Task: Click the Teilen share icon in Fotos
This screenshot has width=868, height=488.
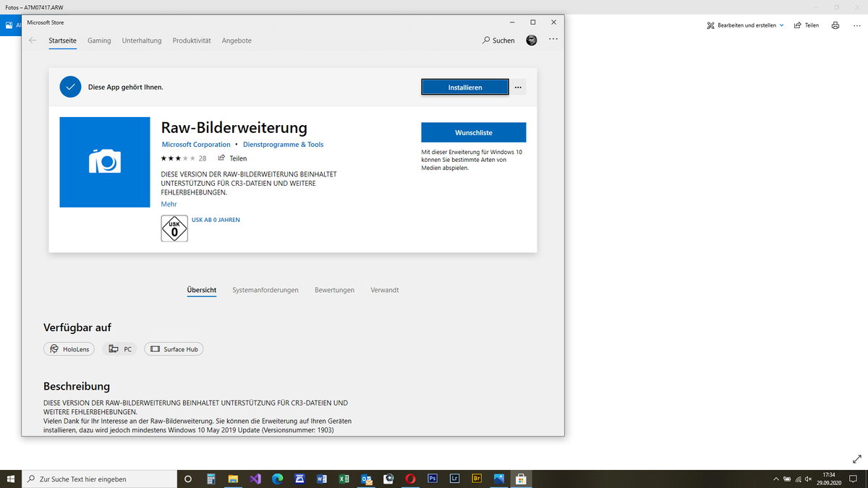Action: [806, 25]
